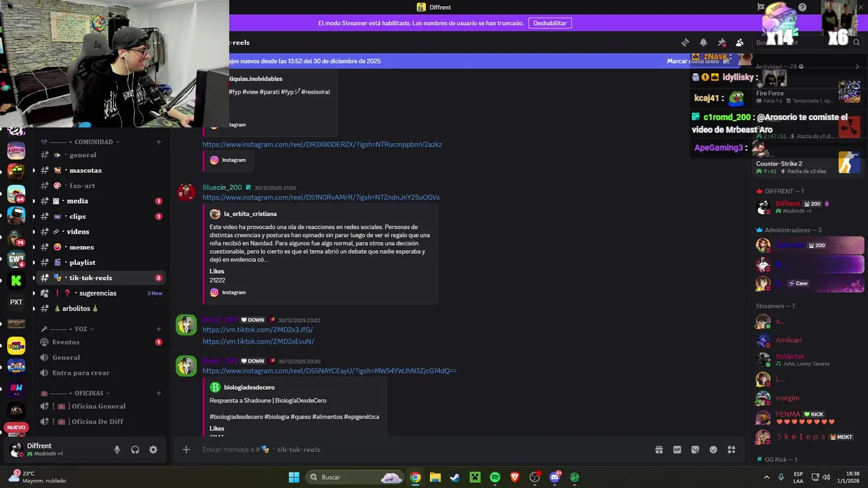Open TikTok link ZMD2x3JfG

(258, 330)
